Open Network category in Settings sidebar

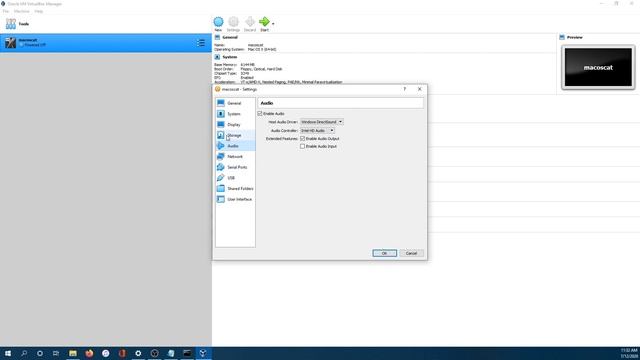click(x=235, y=156)
